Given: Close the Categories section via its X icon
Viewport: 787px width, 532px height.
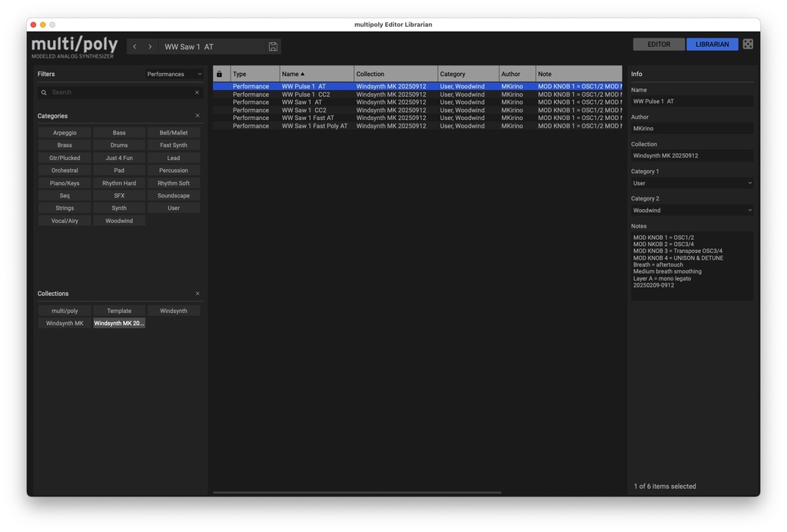Looking at the screenshot, I should pos(197,115).
